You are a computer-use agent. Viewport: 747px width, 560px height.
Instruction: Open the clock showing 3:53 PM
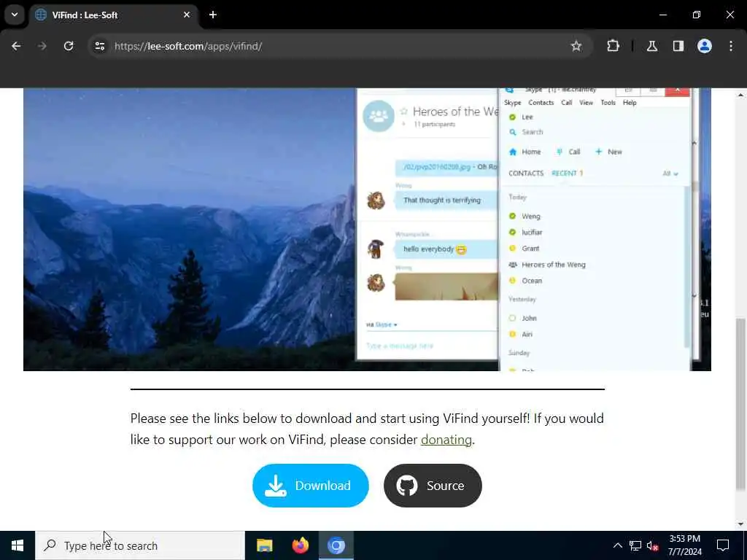[x=684, y=545]
